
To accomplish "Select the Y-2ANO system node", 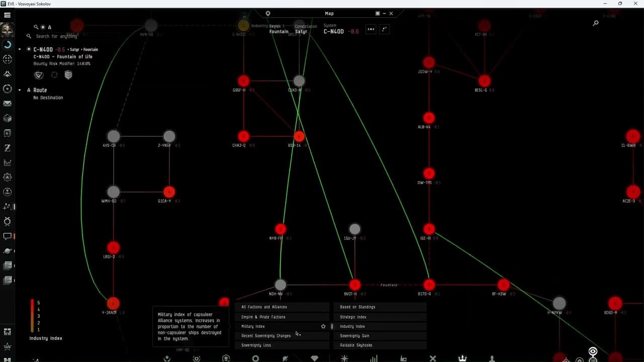I will point(113,303).
